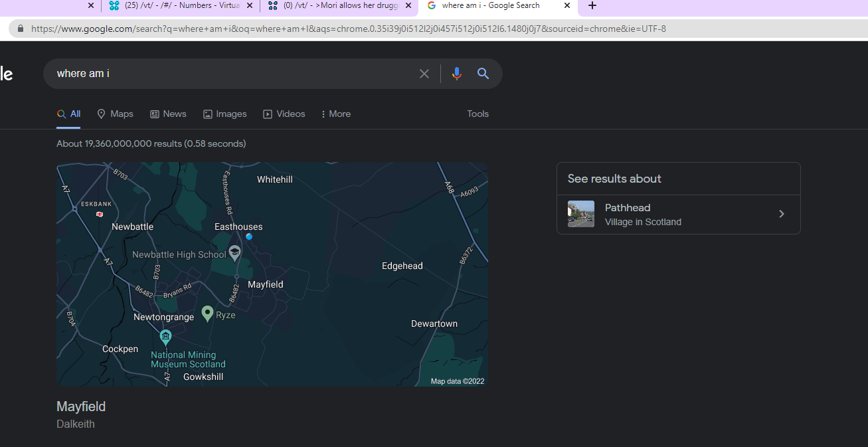The width and height of the screenshot is (868, 447).
Task: Click the Gowkshill label on map
Action: 203,377
